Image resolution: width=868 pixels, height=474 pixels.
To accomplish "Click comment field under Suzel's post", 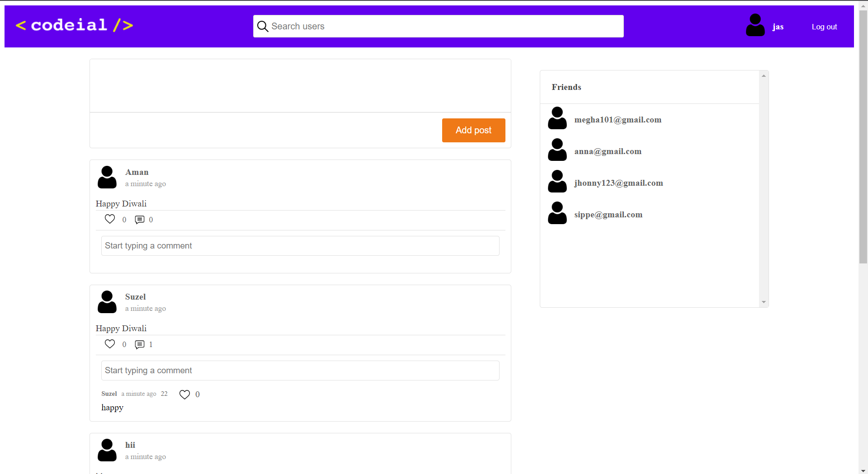I will coord(300,371).
